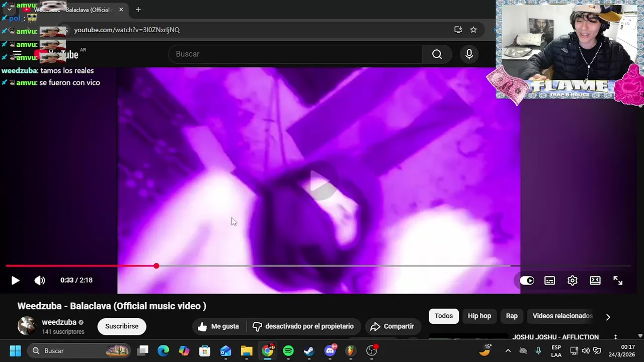Open Task View in the taskbar

click(143, 350)
